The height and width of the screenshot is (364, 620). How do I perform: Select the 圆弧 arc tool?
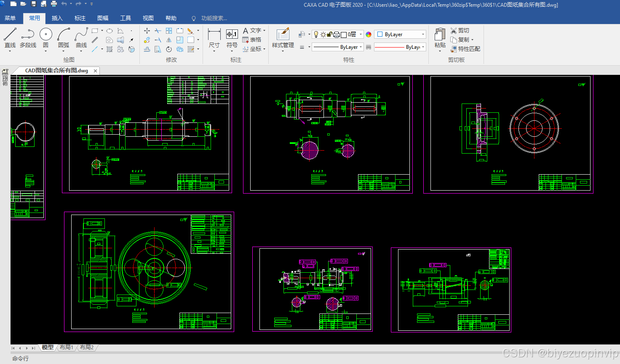pos(64,38)
